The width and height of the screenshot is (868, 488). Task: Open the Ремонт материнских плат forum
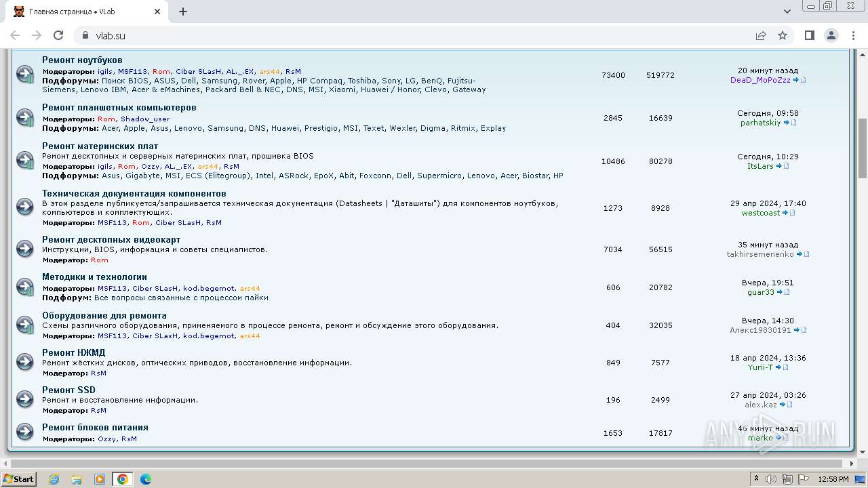pyautogui.click(x=100, y=146)
